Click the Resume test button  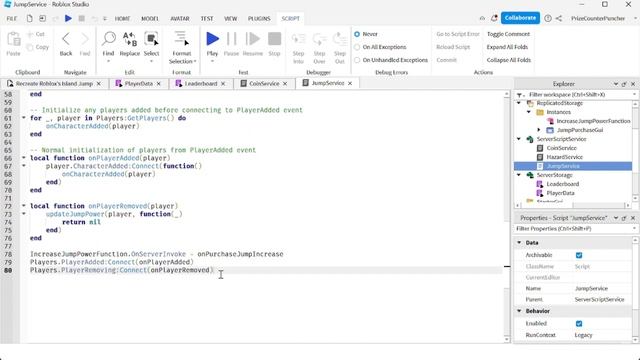pyautogui.click(x=253, y=39)
